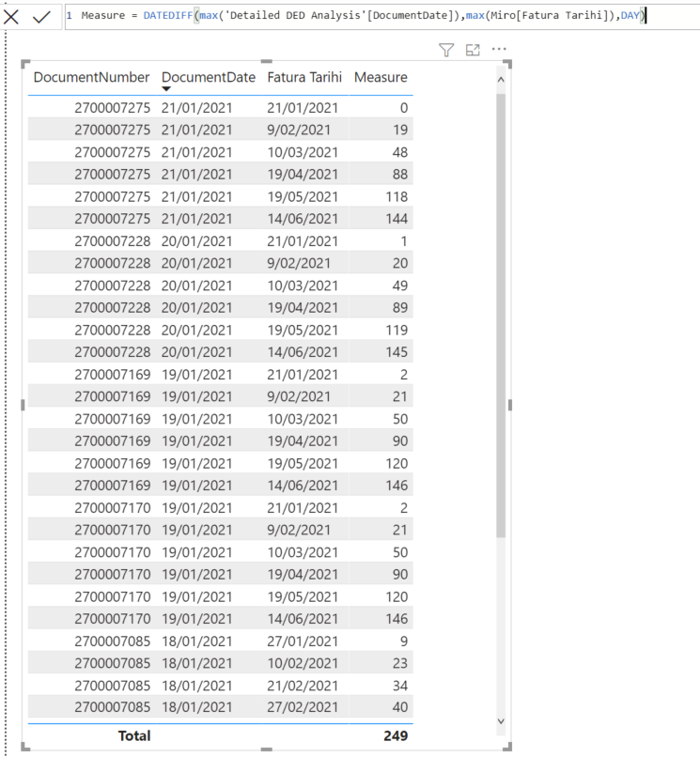Click the scroll down arrow of table

pos(501,721)
